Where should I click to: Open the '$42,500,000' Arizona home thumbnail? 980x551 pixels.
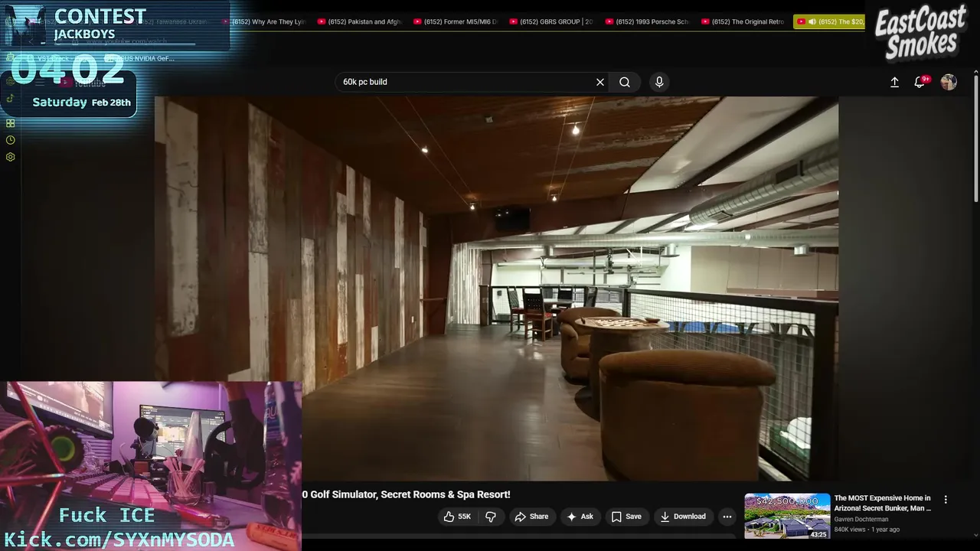tap(787, 517)
